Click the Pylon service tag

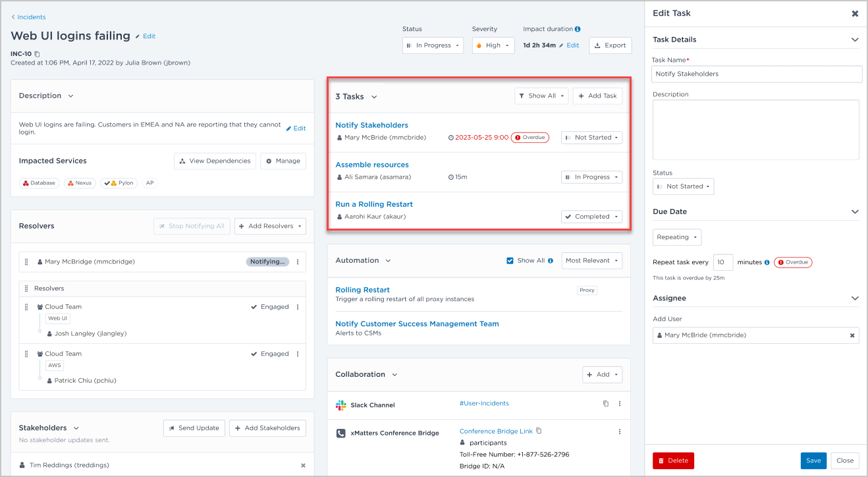click(119, 183)
